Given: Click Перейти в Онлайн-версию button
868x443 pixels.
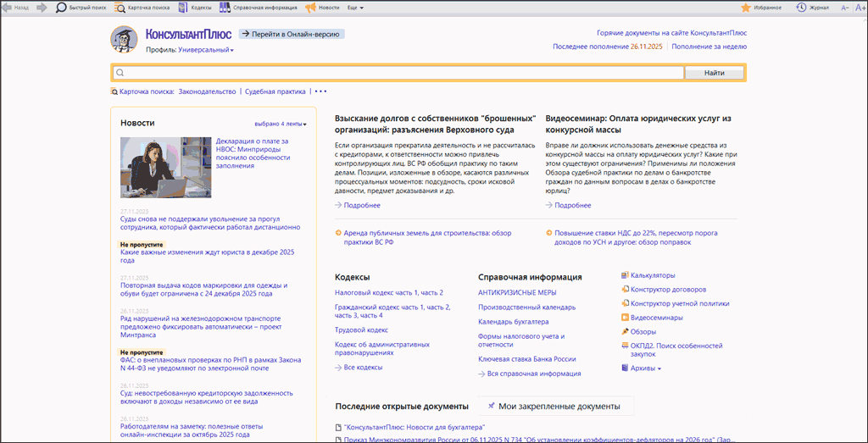Looking at the screenshot, I should [x=292, y=34].
